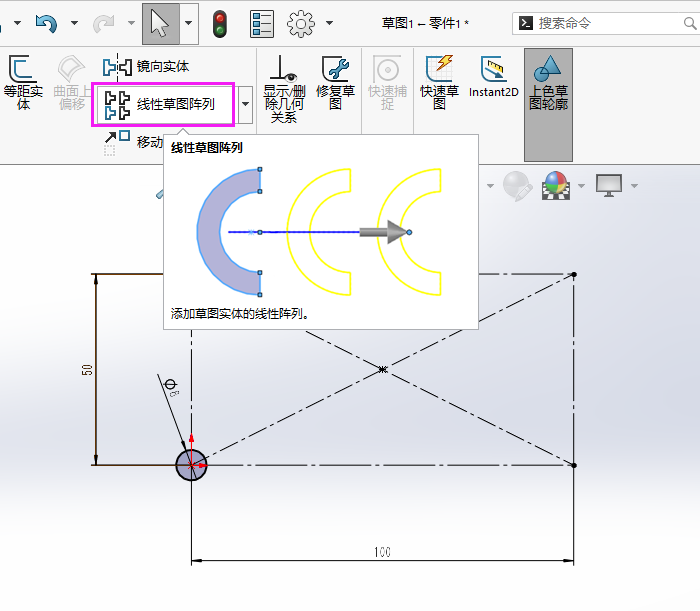Choose the 线性草图阵列 linear sketch pattern tool

(164, 104)
